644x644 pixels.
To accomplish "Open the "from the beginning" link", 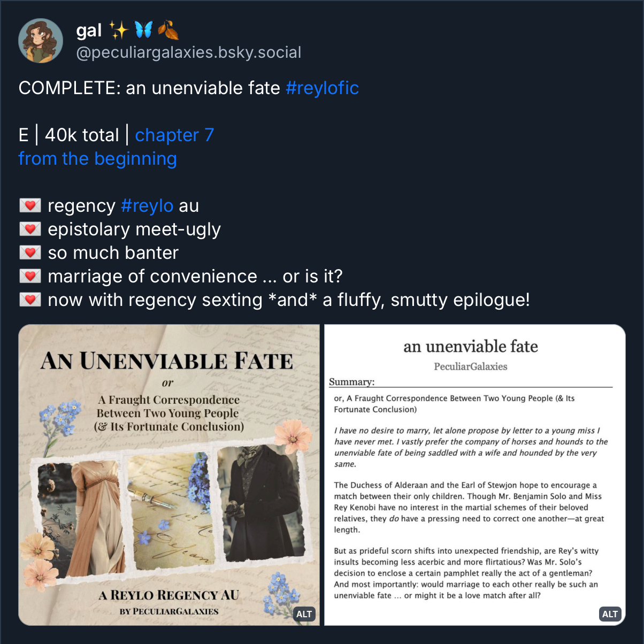I will point(97,158).
